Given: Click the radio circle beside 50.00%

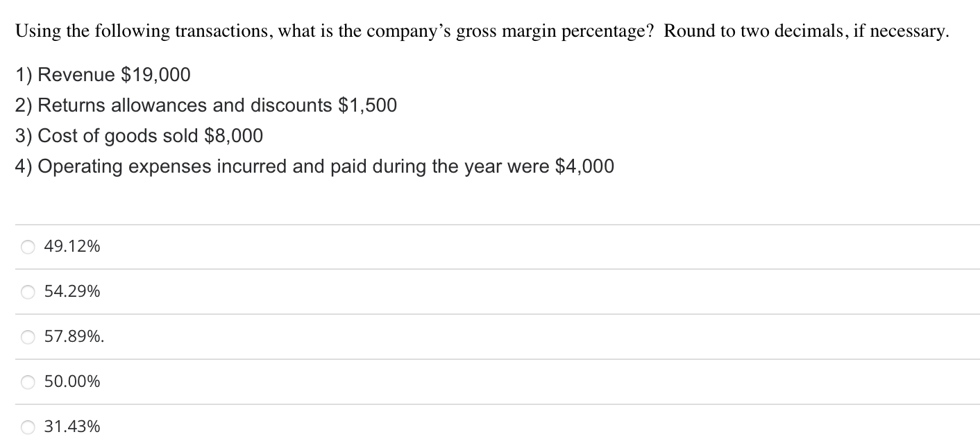Looking at the screenshot, I should (x=27, y=381).
